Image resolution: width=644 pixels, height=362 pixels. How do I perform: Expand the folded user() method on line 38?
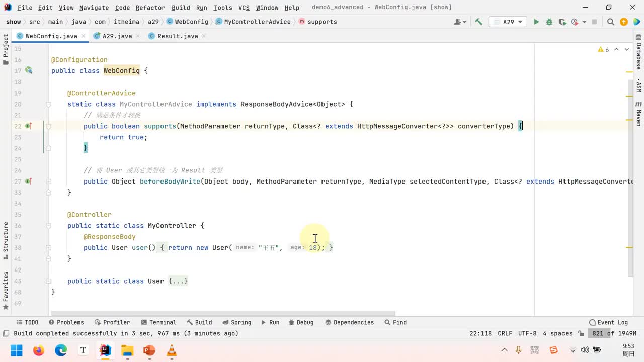pos(48,248)
